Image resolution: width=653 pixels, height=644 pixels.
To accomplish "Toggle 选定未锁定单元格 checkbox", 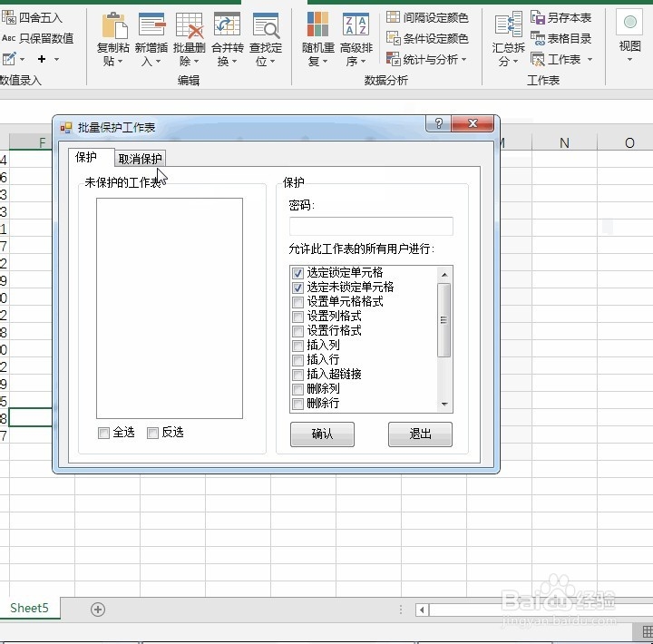I will pos(297,288).
